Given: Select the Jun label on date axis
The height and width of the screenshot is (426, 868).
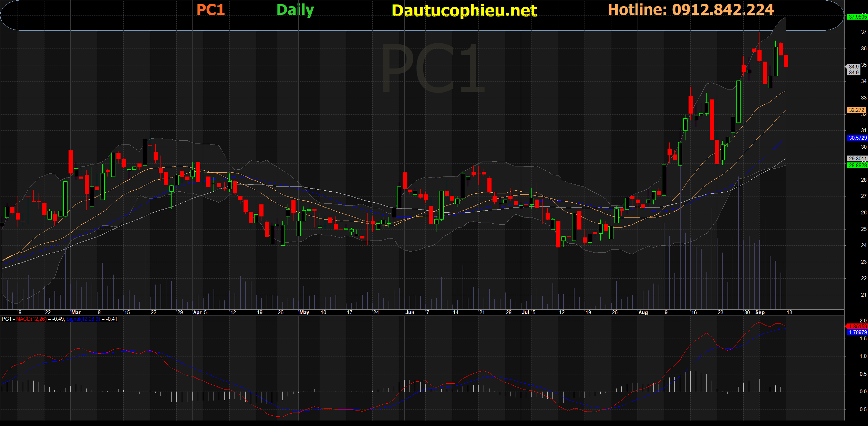Looking at the screenshot, I should pos(410,312).
